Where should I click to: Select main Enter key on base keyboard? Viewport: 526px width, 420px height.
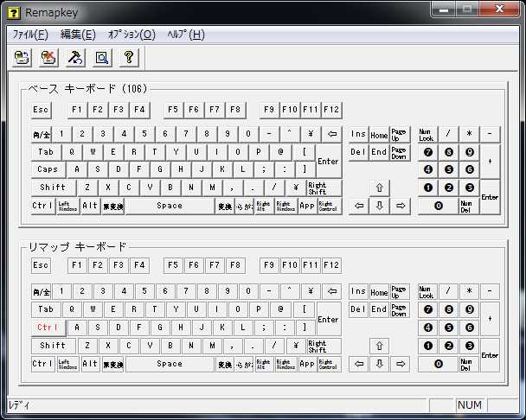point(329,162)
